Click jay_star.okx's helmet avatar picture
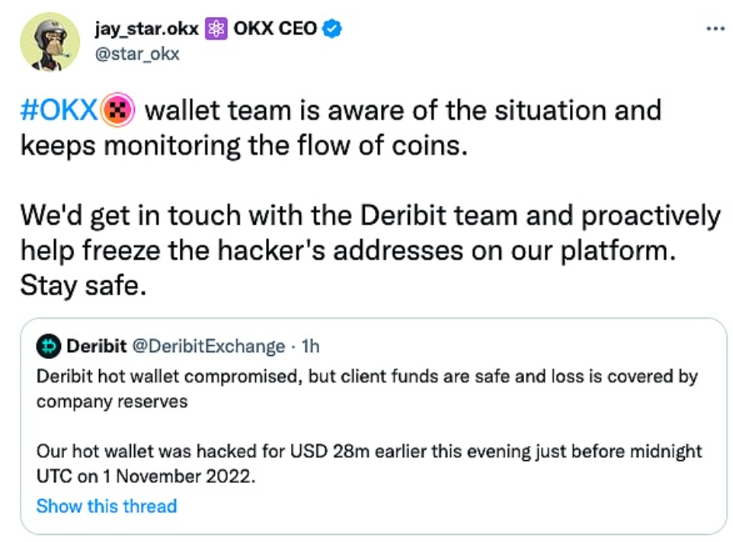The height and width of the screenshot is (542, 733). click(49, 41)
